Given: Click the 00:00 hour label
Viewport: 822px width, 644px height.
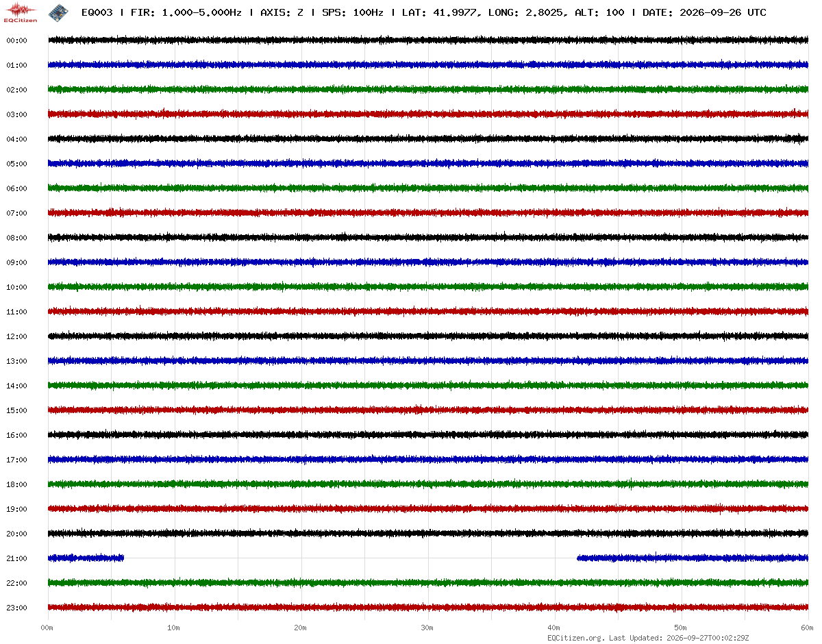Looking at the screenshot, I should pos(16,40).
